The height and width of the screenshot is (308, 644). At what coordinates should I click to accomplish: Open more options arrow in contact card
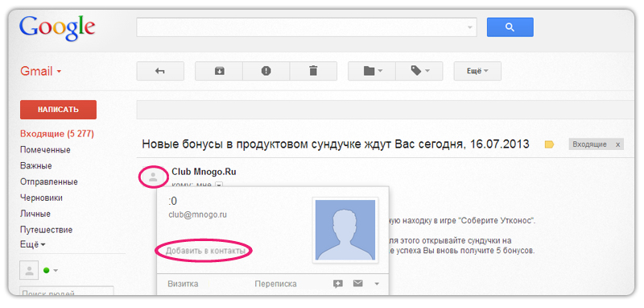pyautogui.click(x=377, y=284)
